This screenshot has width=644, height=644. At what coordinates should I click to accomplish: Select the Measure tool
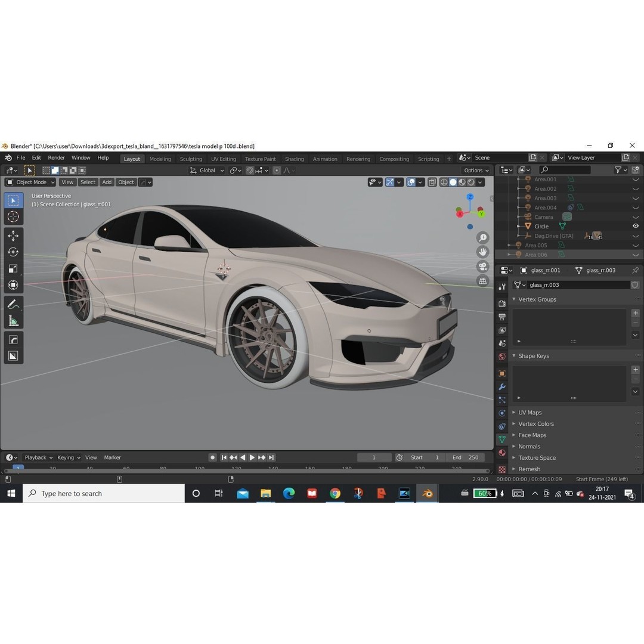click(13, 321)
